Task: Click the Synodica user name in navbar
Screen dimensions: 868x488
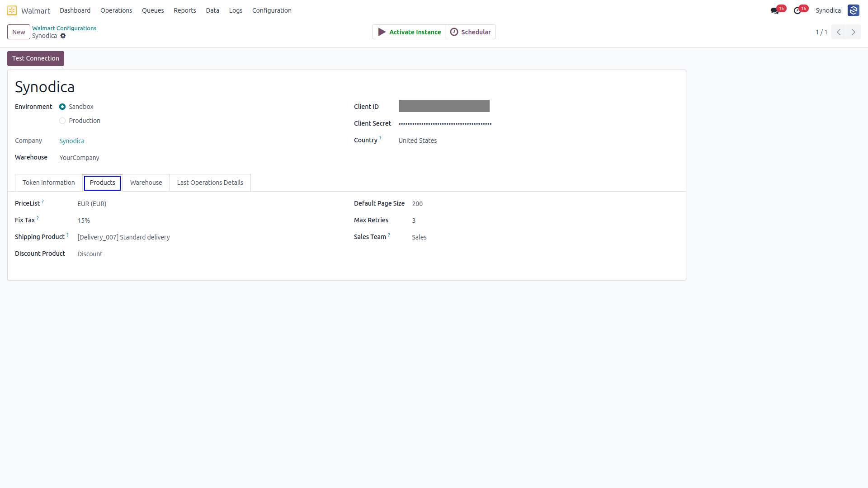Action: pyautogui.click(x=828, y=10)
